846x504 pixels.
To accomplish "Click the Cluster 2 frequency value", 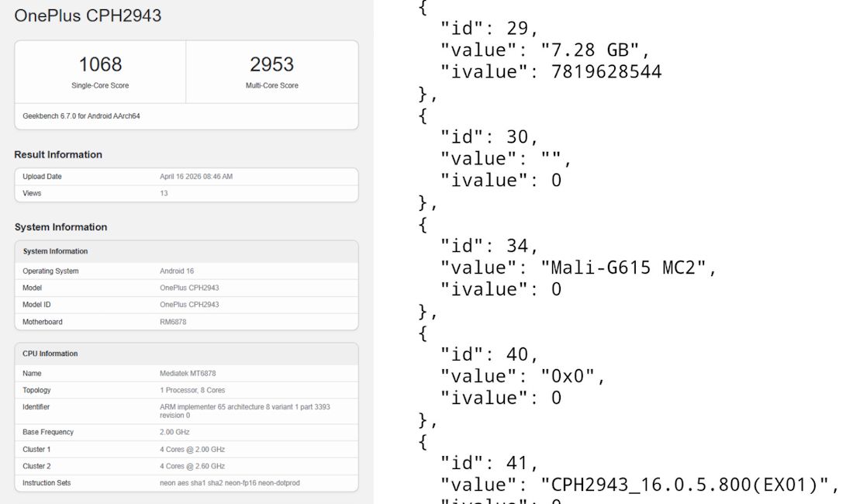I will coord(192,466).
